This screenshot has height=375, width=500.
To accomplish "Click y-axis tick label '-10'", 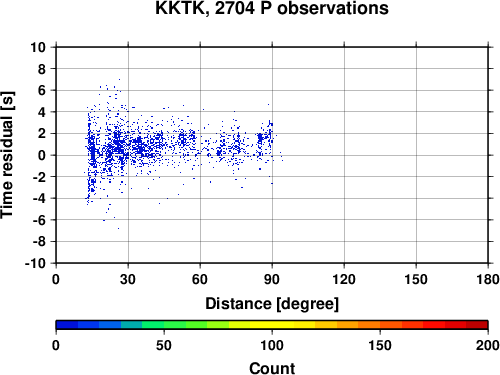I will click(x=35, y=263).
